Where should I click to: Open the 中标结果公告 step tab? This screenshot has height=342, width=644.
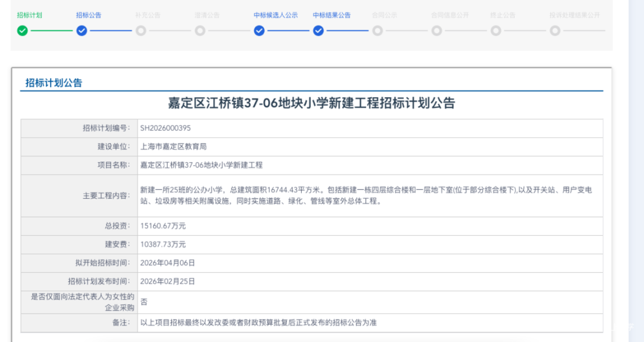coord(332,15)
